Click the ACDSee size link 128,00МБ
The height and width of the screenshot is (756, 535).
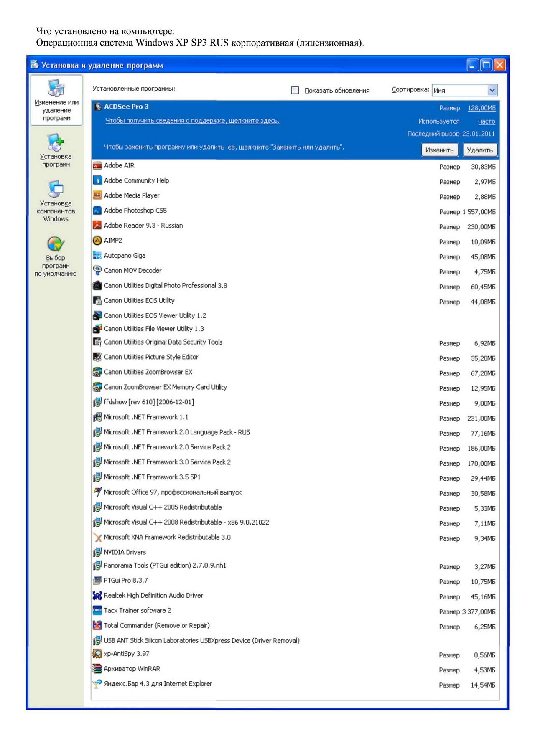click(481, 108)
